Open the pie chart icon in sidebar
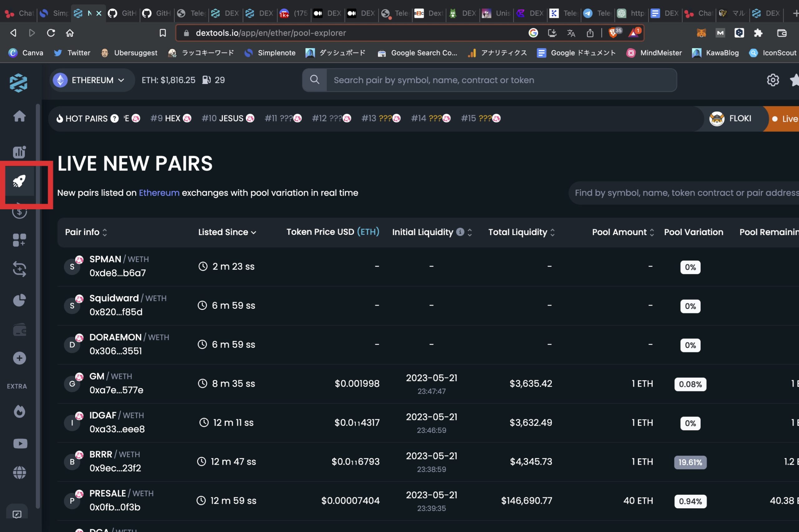 [19, 300]
